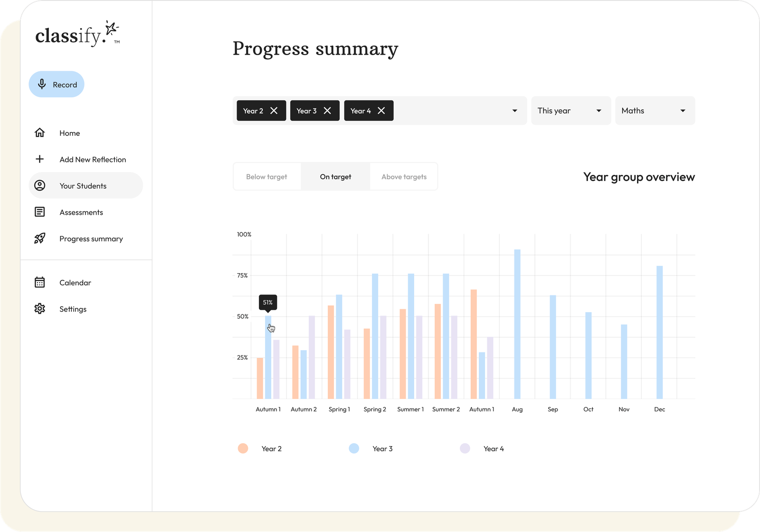760x532 pixels.
Task: Expand the year group selector dropdown arrow
Action: pos(514,111)
